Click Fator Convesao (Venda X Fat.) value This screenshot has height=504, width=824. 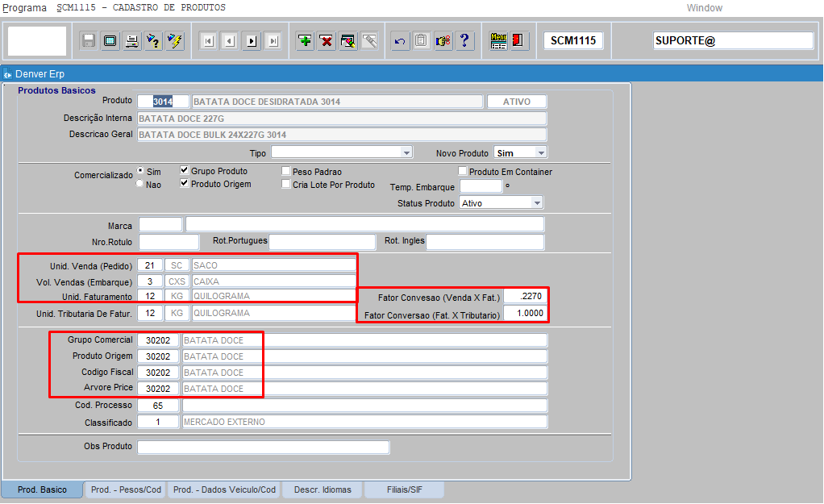pos(524,297)
